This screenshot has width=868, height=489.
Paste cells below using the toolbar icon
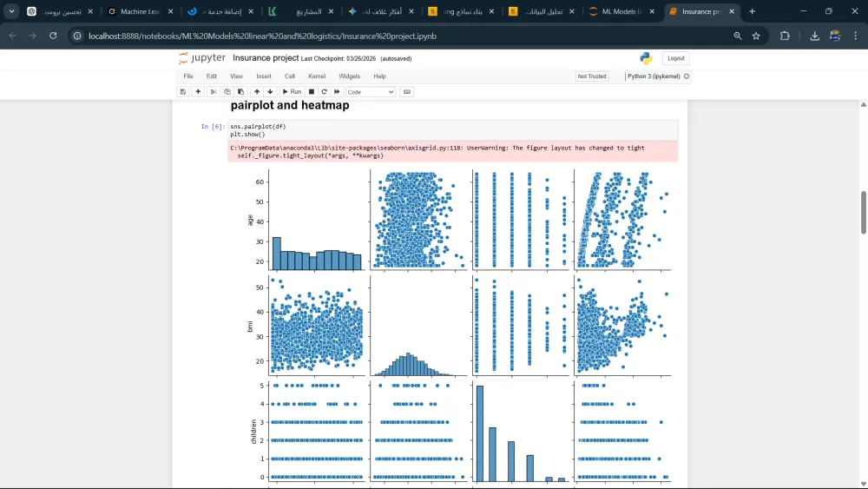[240, 92]
